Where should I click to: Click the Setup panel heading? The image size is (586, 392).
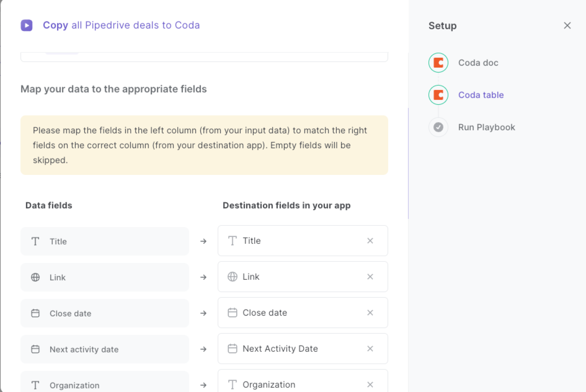[442, 26]
